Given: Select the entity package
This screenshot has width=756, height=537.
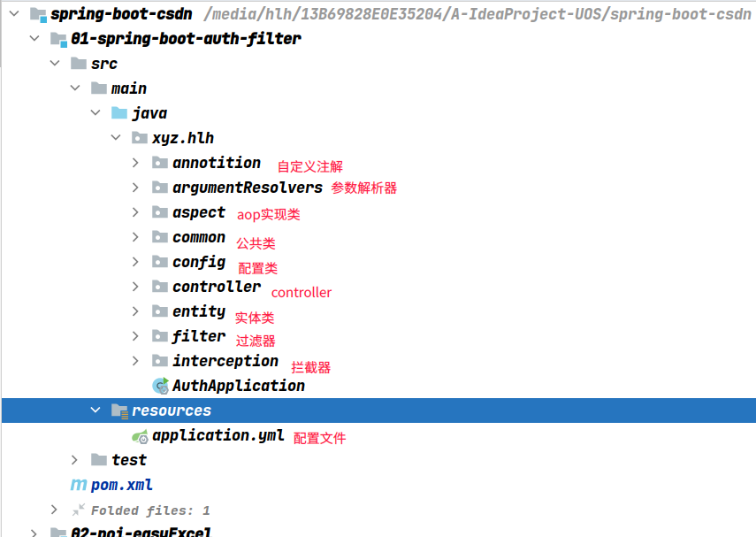Looking at the screenshot, I should pyautogui.click(x=199, y=311).
